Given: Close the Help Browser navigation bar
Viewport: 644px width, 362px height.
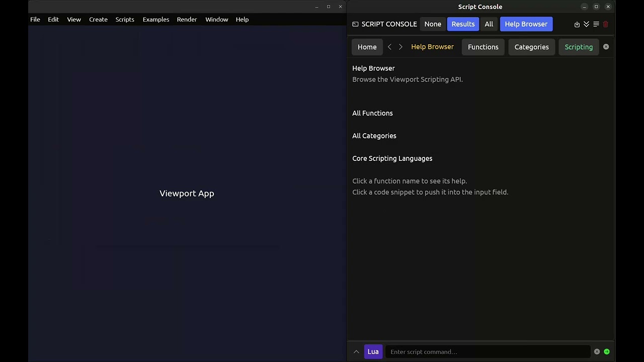Looking at the screenshot, I should click(606, 47).
